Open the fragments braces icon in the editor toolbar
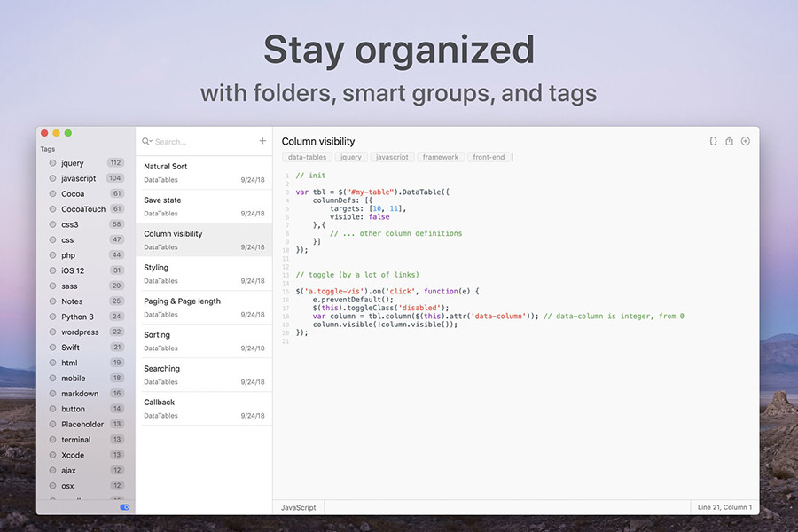Image resolution: width=798 pixels, height=532 pixels. pos(714,141)
